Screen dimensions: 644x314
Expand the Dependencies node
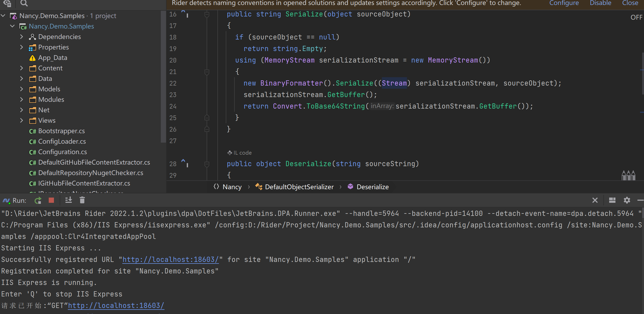click(21, 37)
